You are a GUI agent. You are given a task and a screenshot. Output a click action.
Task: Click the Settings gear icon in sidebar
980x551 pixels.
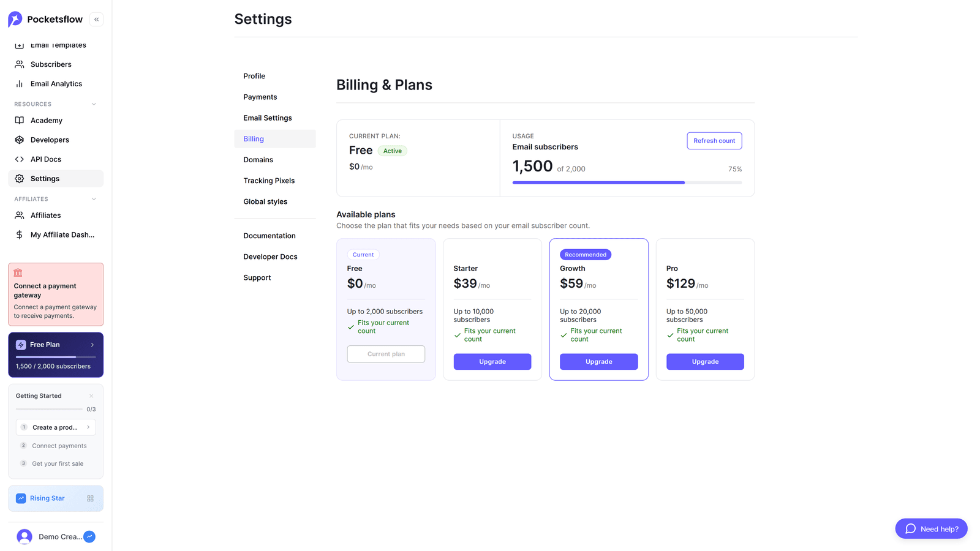[20, 179]
